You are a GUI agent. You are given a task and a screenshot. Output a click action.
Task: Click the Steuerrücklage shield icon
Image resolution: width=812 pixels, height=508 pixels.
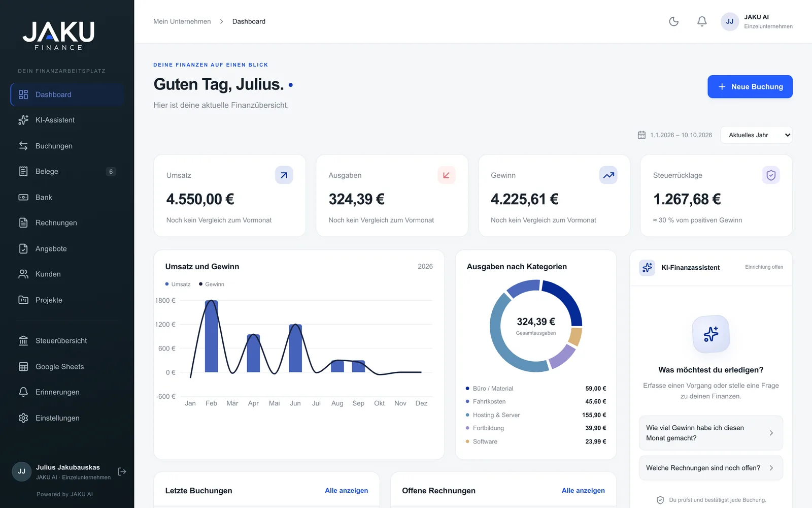[771, 175]
